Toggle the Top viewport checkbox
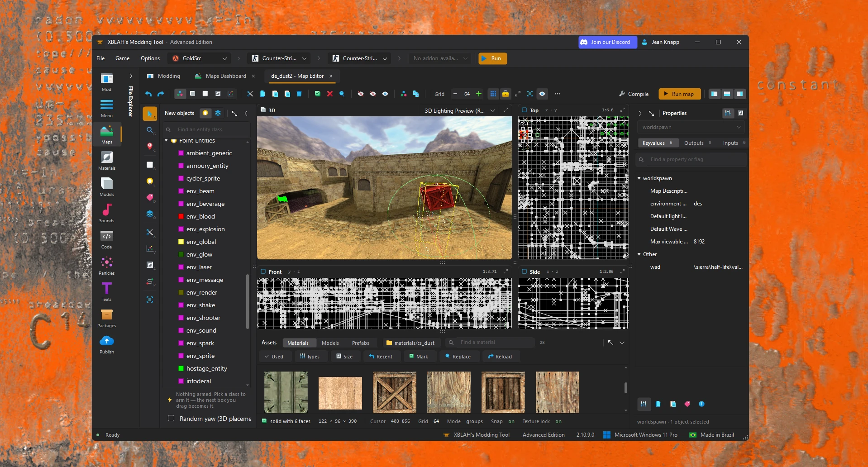The width and height of the screenshot is (868, 467). pos(525,110)
